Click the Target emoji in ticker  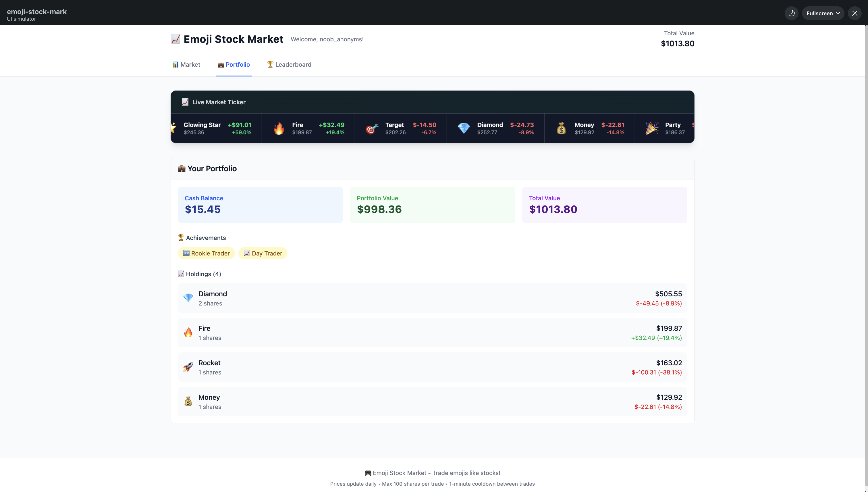click(372, 128)
